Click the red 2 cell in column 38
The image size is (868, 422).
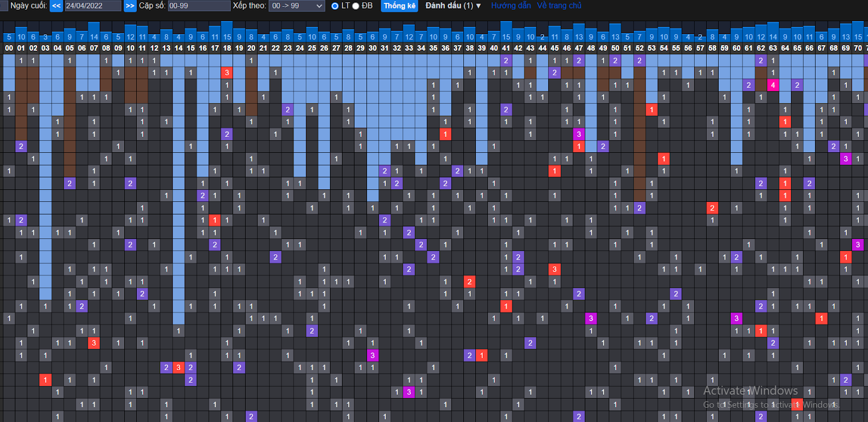pyautogui.click(x=469, y=281)
